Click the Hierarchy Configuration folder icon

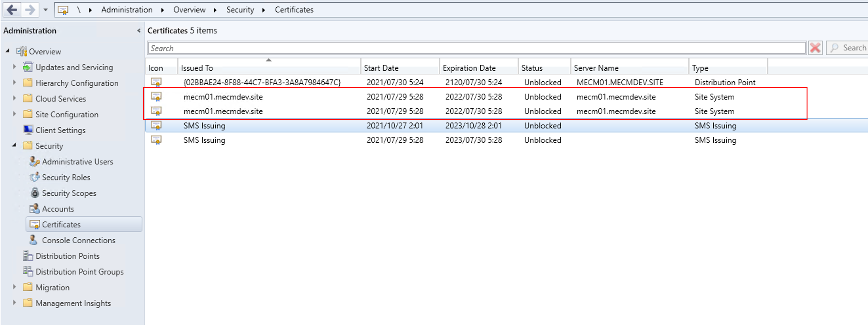click(x=28, y=82)
